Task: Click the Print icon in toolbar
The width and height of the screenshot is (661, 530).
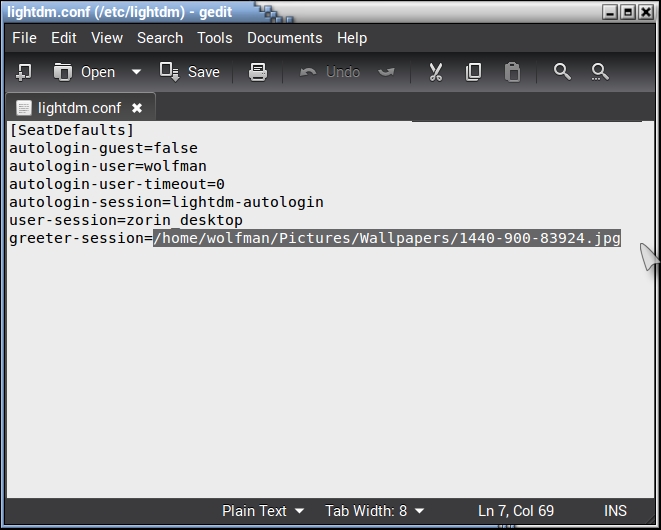Action: coord(258,72)
